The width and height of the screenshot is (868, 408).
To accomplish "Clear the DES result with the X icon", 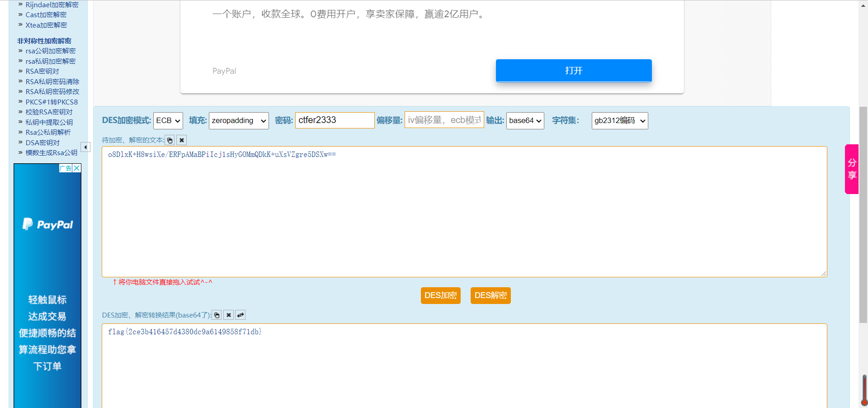I will click(229, 315).
